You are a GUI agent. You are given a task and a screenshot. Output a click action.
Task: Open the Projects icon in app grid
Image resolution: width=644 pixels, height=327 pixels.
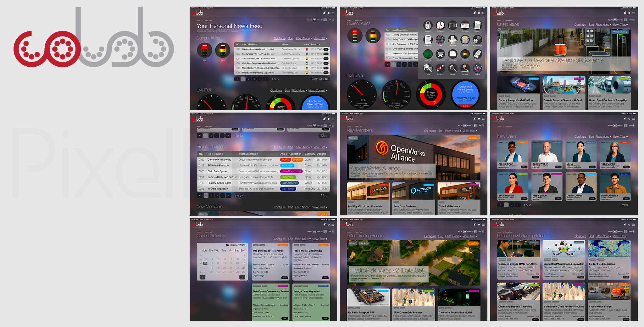tap(440, 68)
